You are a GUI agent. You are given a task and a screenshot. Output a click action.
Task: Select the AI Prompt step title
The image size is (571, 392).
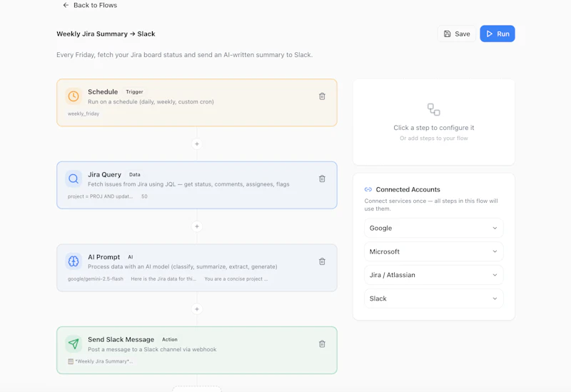pos(103,257)
